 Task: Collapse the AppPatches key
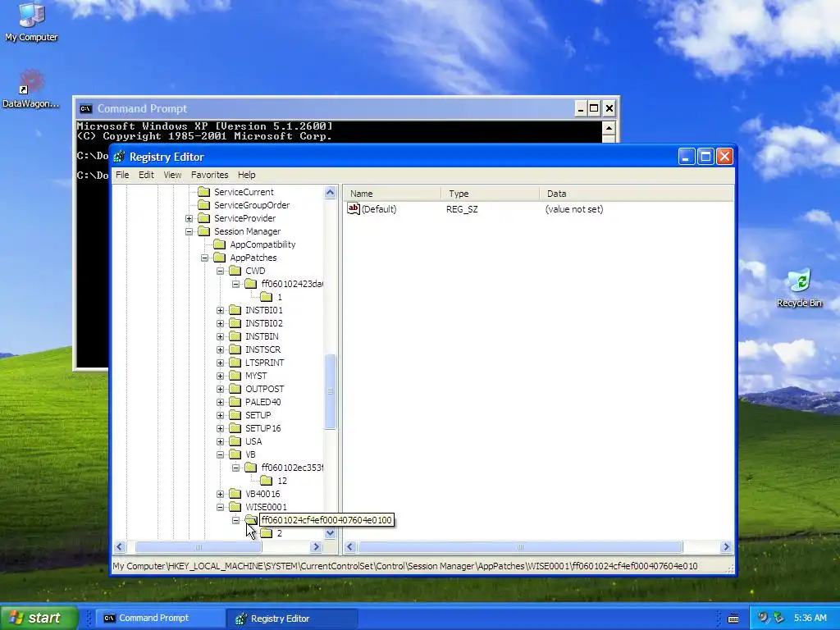pyautogui.click(x=204, y=258)
